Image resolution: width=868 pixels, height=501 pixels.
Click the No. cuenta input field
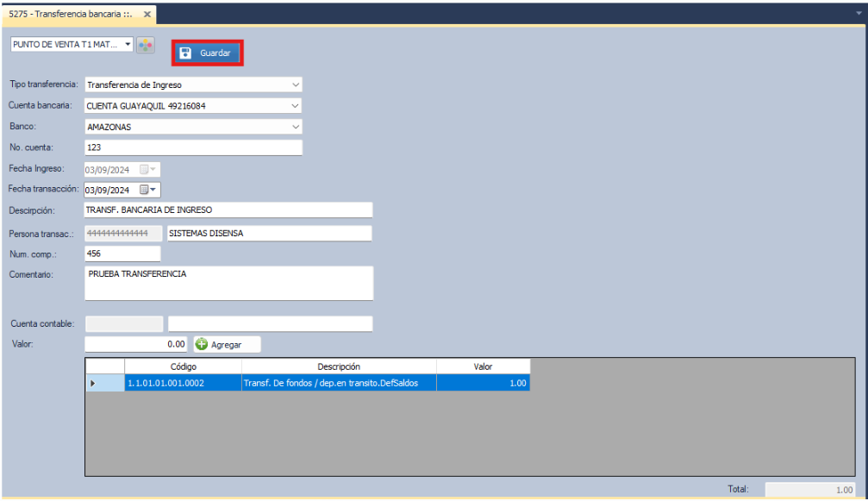(193, 147)
